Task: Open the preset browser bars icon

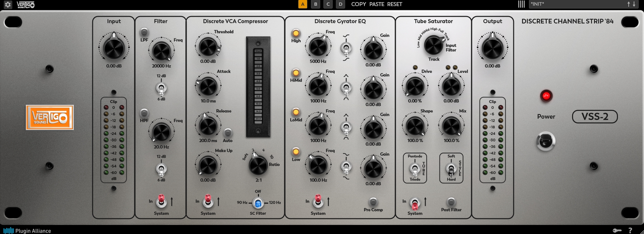Action: click(x=521, y=4)
